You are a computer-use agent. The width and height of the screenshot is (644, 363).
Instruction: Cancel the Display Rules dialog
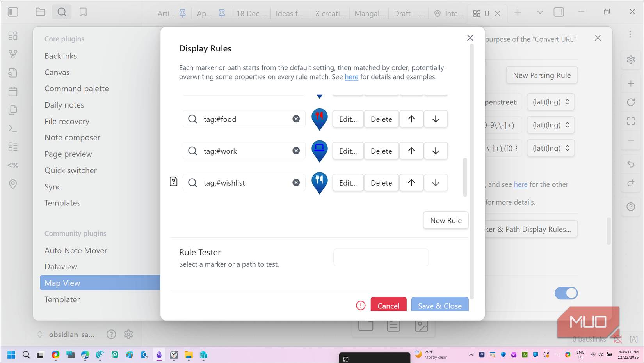tap(388, 305)
